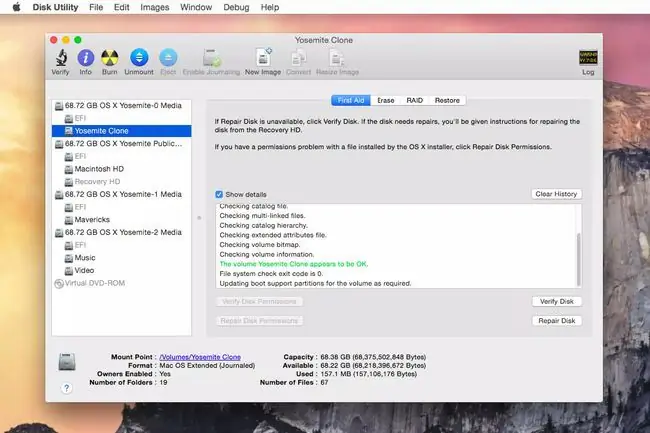650x433 pixels.
Task: Open the Debug menu
Action: tap(236, 7)
